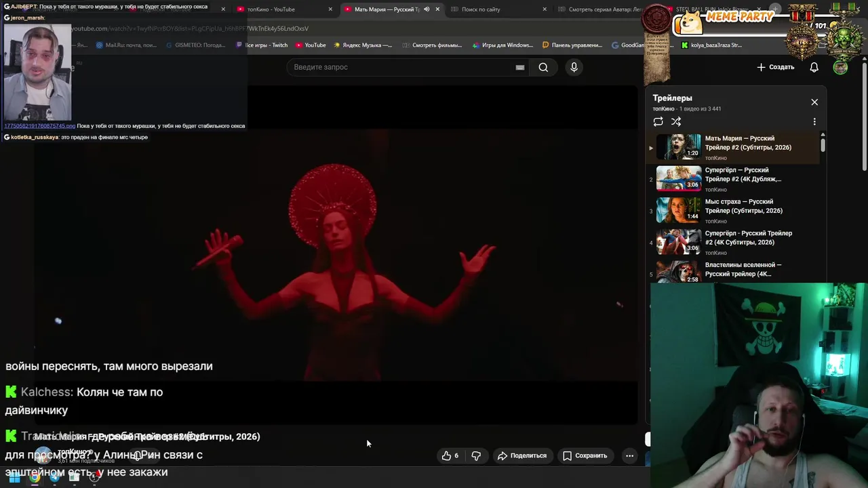Open the 'Все игры - Twitch' bookmark

point(261,45)
